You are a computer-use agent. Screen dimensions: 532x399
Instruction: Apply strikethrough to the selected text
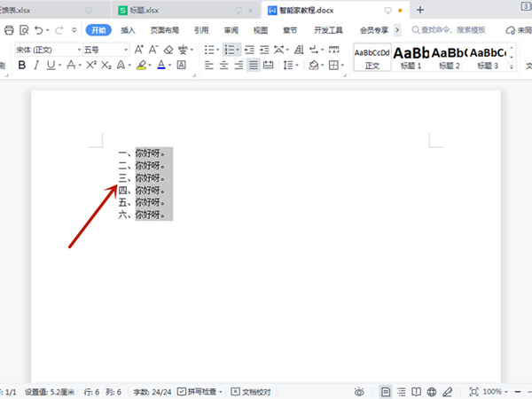click(71, 66)
